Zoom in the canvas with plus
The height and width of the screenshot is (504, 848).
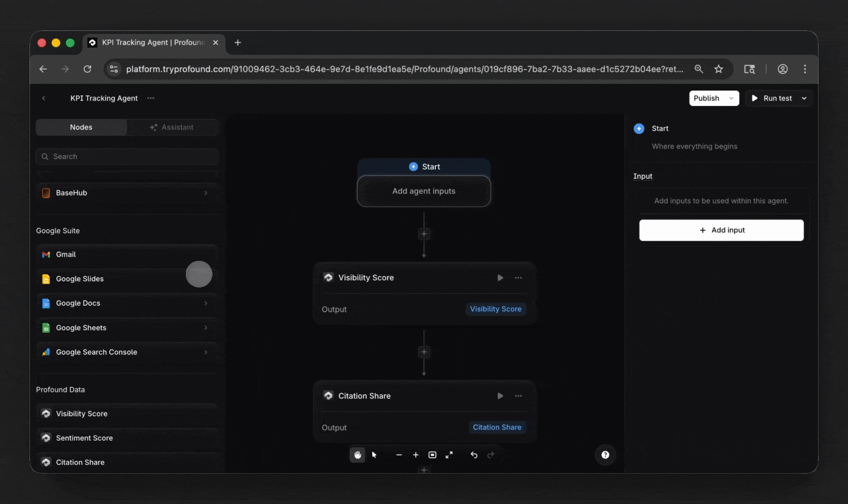click(x=416, y=455)
